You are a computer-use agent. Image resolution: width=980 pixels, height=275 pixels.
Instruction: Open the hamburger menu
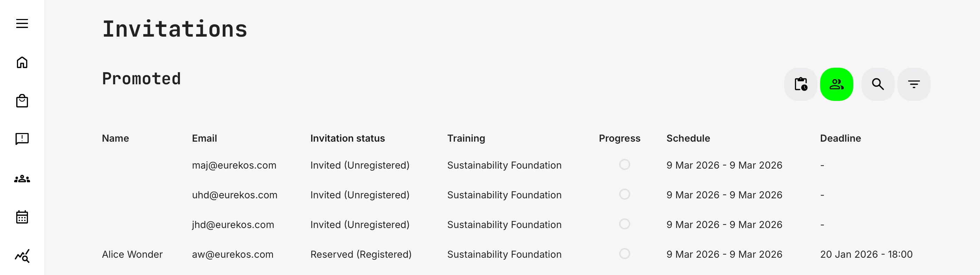[x=22, y=23]
